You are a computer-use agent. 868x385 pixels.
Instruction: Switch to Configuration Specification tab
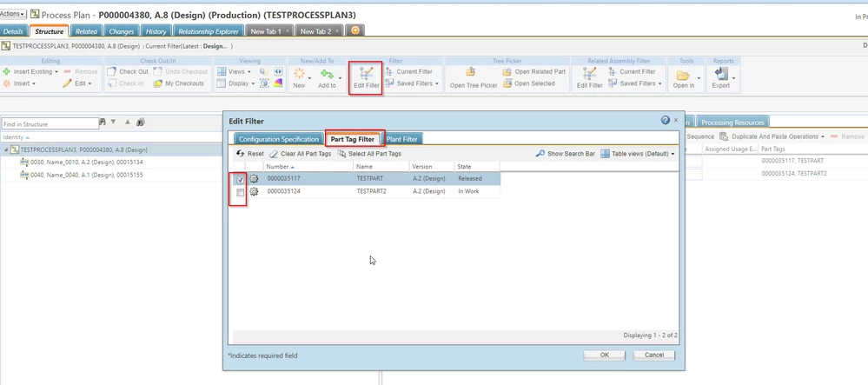279,139
